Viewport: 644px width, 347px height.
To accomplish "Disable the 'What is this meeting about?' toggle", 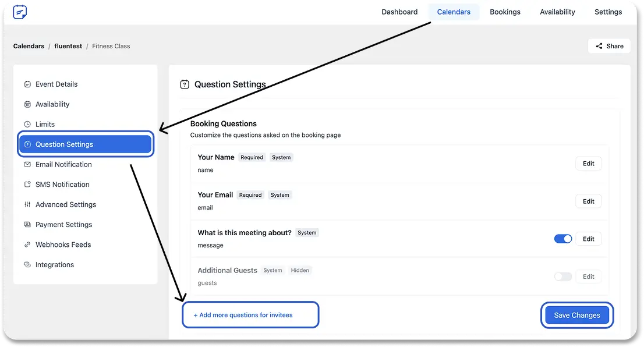I will pyautogui.click(x=563, y=239).
